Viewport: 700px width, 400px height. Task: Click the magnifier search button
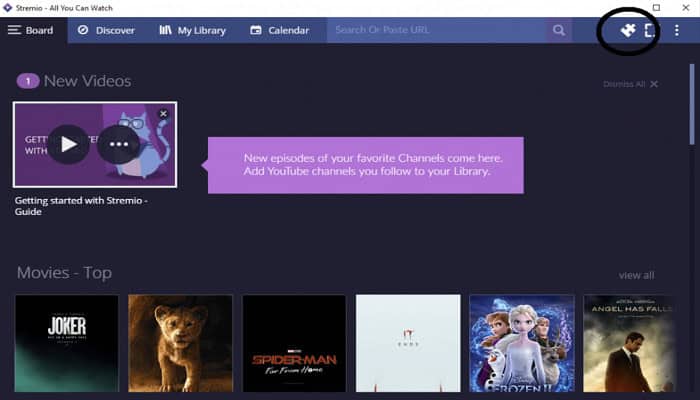click(558, 30)
